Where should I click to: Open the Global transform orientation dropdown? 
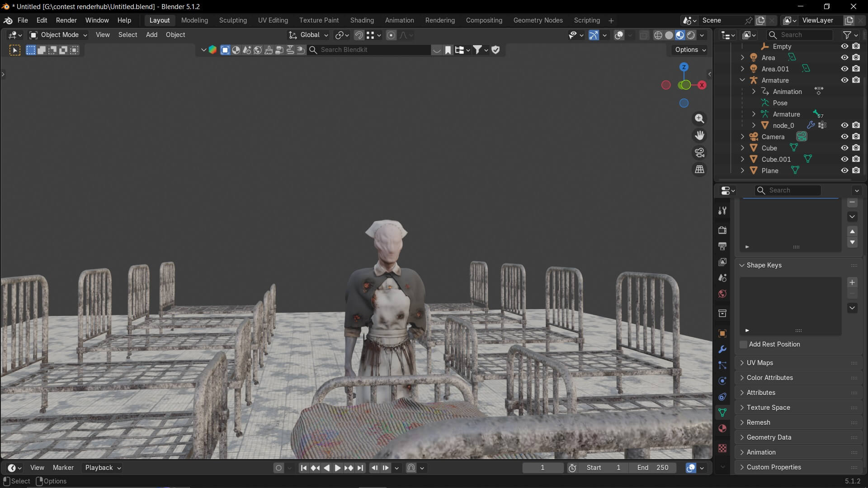pyautogui.click(x=309, y=35)
